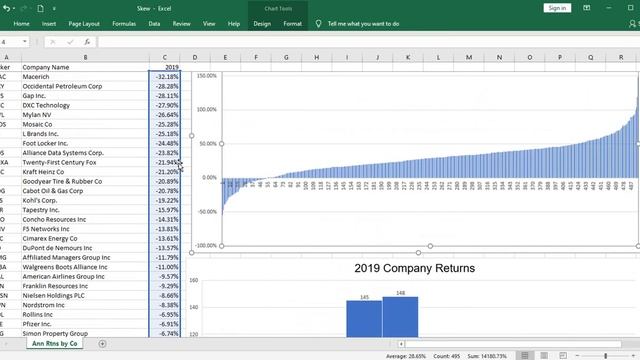The height and width of the screenshot is (360, 640).
Task: Open the Review ribbon tab
Action: pos(181,24)
